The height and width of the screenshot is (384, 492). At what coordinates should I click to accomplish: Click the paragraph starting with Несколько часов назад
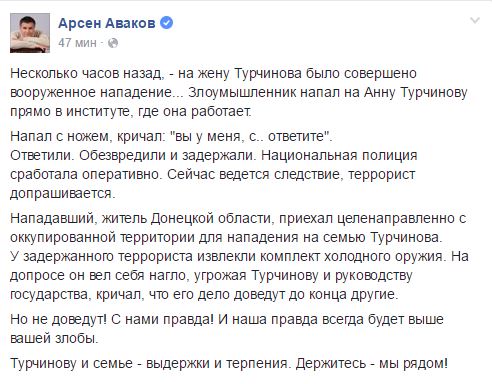[x=239, y=92]
